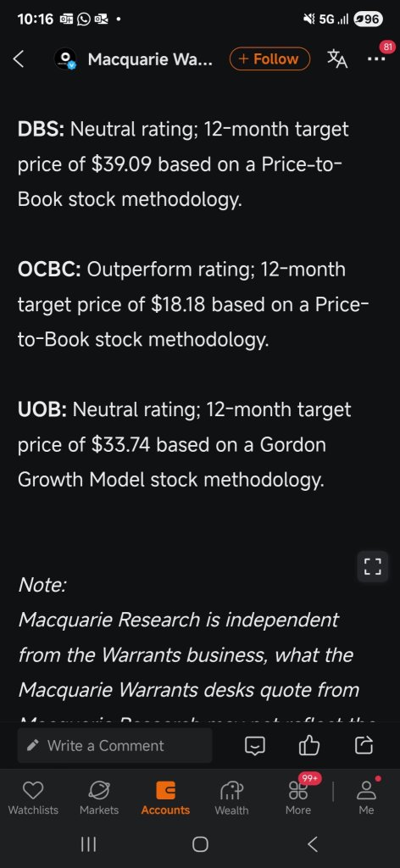Tap the fullscreen expand icon
Viewport: 400px width, 868px height.
(372, 566)
